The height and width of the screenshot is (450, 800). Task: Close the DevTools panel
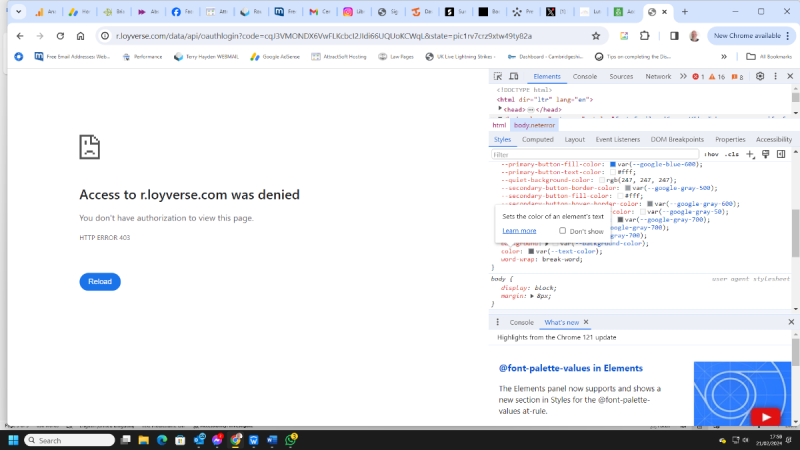pos(790,76)
